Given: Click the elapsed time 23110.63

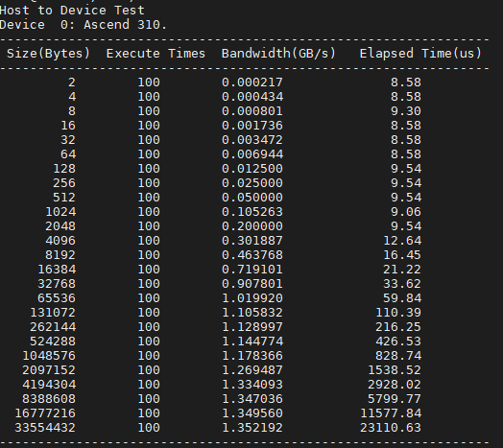Looking at the screenshot, I should click(391, 428).
